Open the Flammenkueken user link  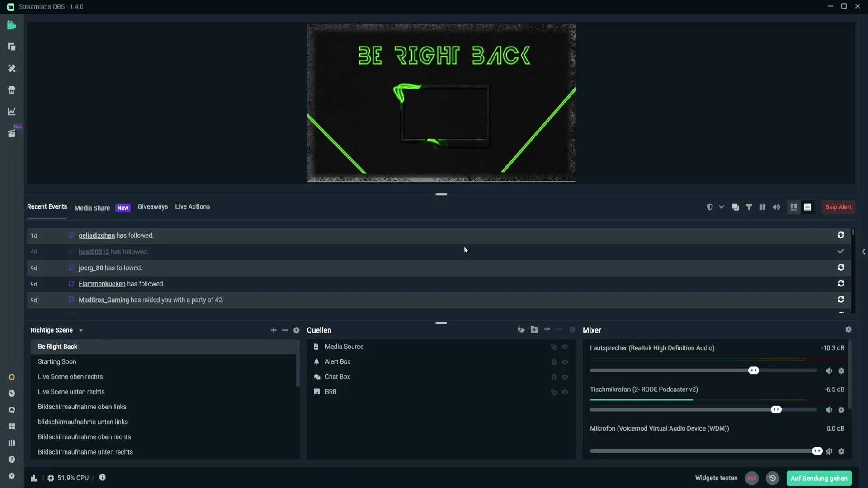click(102, 284)
